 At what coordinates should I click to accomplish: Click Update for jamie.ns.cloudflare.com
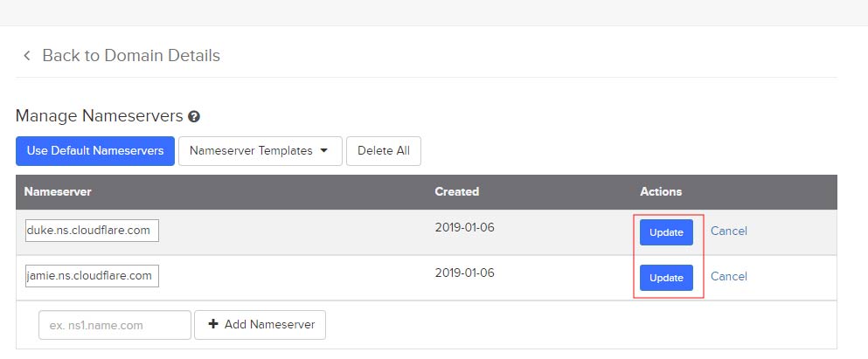[x=666, y=278]
